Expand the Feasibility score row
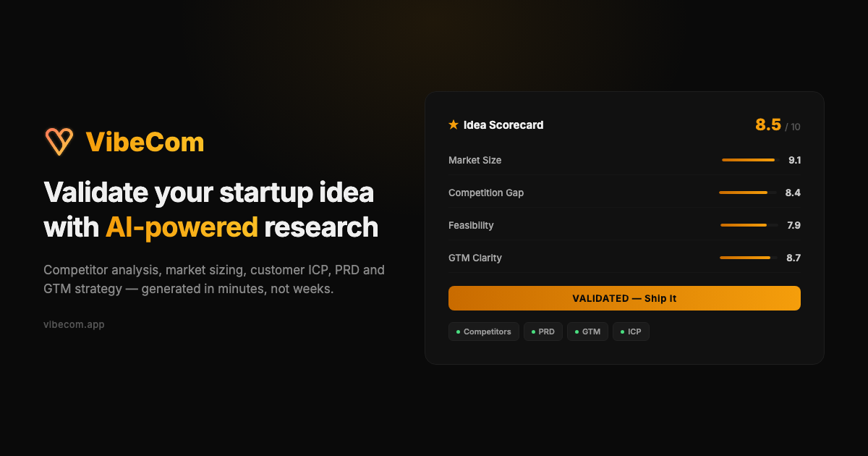 (x=624, y=225)
